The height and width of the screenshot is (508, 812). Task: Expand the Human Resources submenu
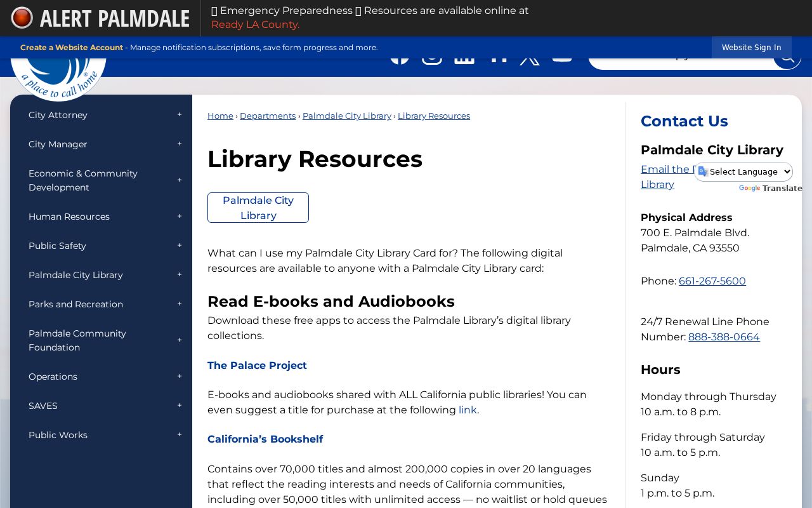click(180, 217)
